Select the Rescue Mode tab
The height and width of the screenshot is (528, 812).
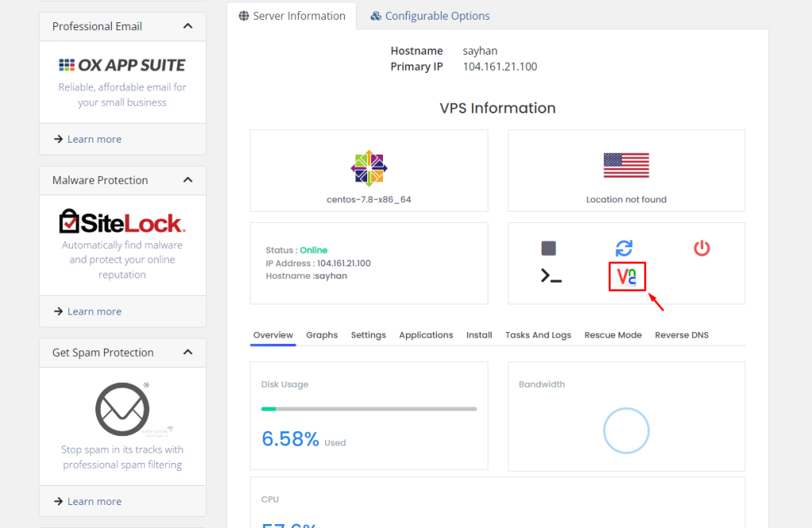(613, 335)
